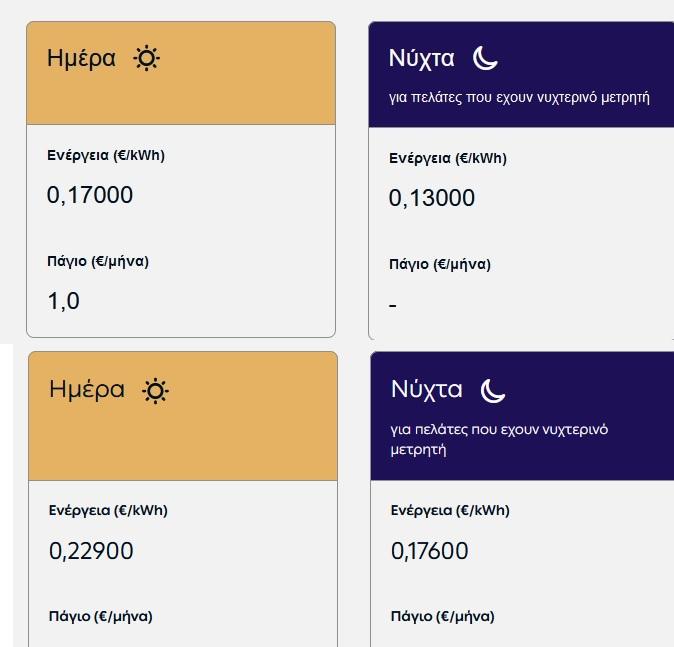Click the dash under top night Πάγιο
This screenshot has width=674, height=647.
tap(392, 306)
